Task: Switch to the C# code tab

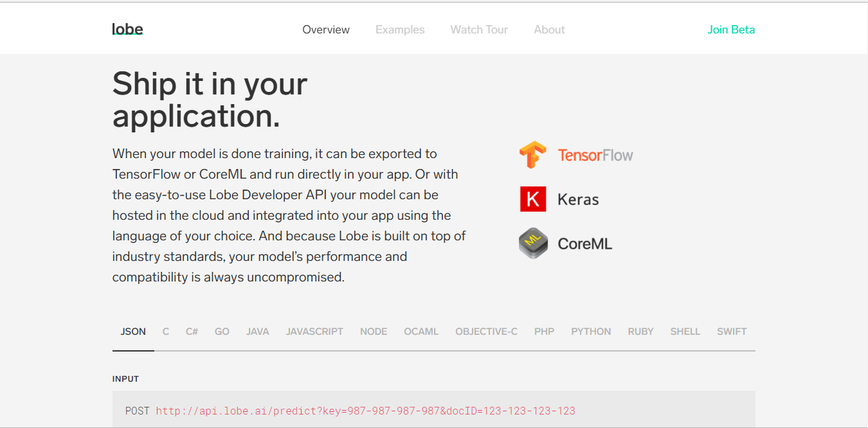Action: point(192,332)
